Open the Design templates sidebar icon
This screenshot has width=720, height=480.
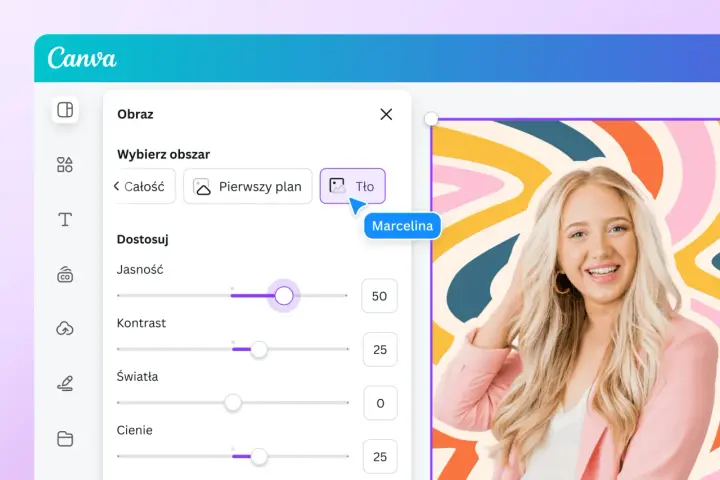point(65,110)
